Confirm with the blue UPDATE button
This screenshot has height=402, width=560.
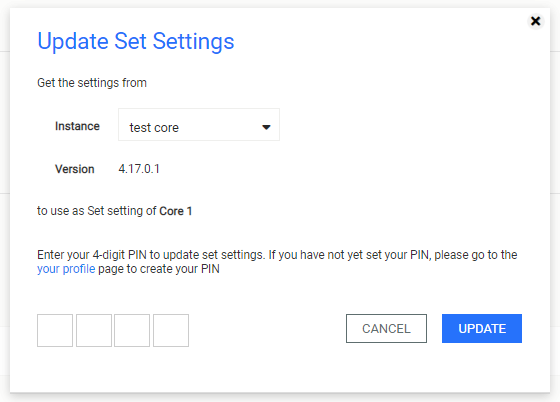coord(482,328)
